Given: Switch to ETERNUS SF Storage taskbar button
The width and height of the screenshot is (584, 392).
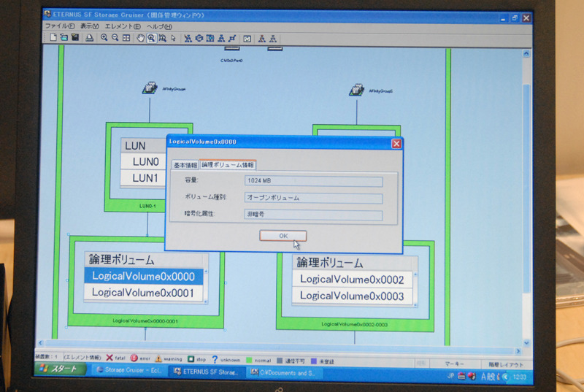Looking at the screenshot, I should point(207,372).
